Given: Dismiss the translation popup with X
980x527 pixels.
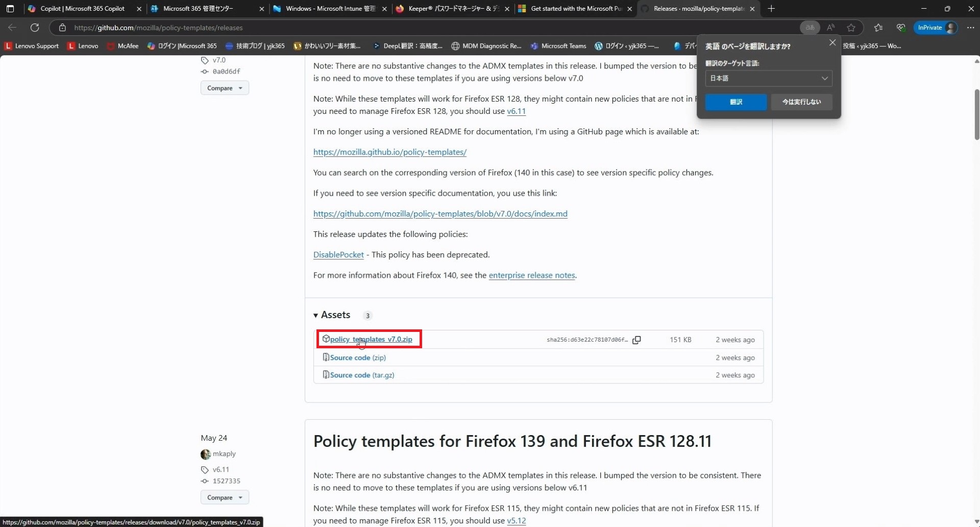Looking at the screenshot, I should click(x=832, y=43).
